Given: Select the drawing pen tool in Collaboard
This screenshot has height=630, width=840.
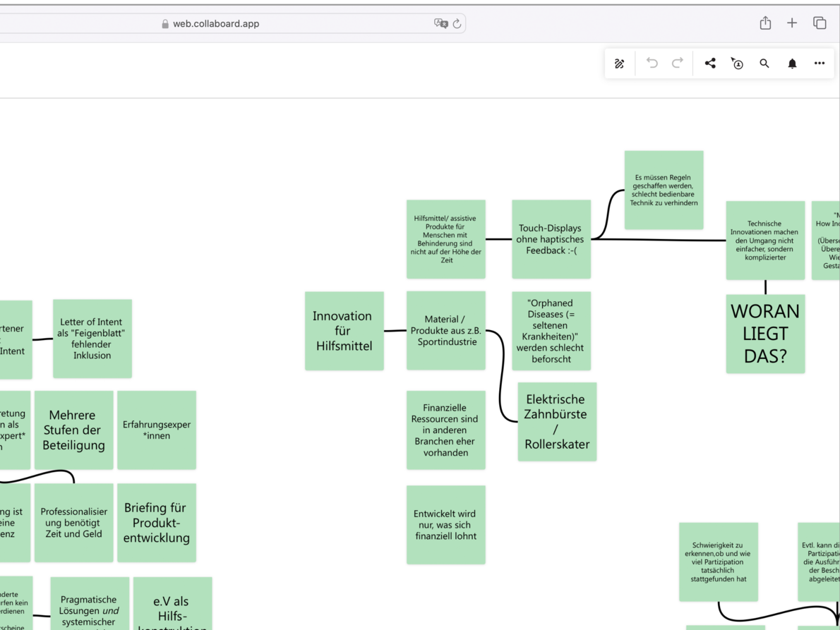Looking at the screenshot, I should click(619, 63).
